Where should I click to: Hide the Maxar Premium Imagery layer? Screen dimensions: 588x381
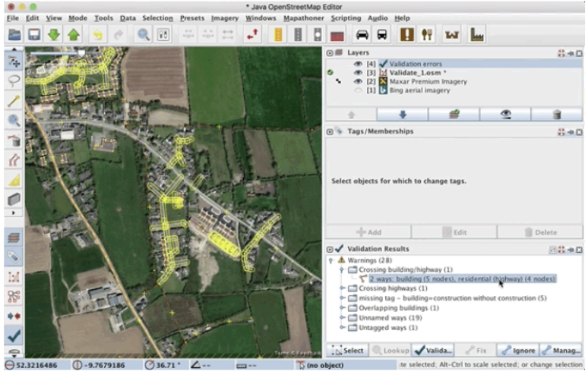point(358,81)
